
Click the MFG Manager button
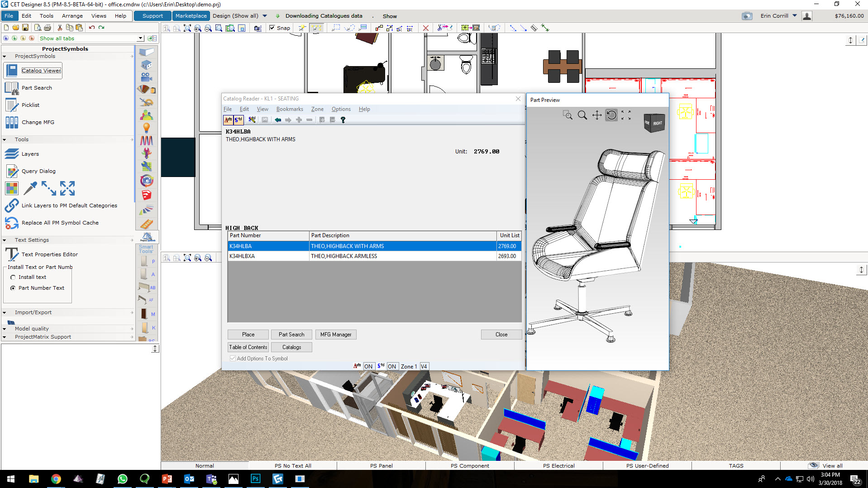point(335,335)
